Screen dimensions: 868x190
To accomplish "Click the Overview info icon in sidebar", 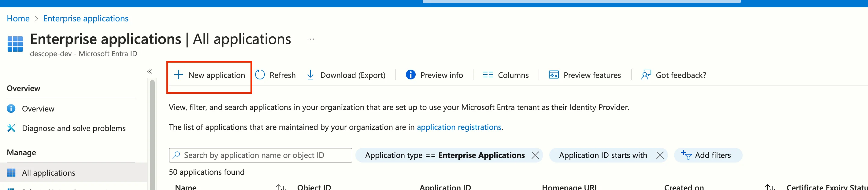I will 11,109.
